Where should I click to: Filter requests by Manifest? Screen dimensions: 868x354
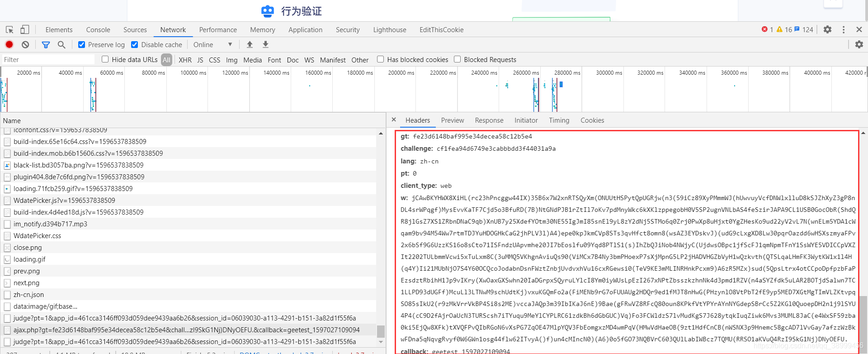(333, 60)
